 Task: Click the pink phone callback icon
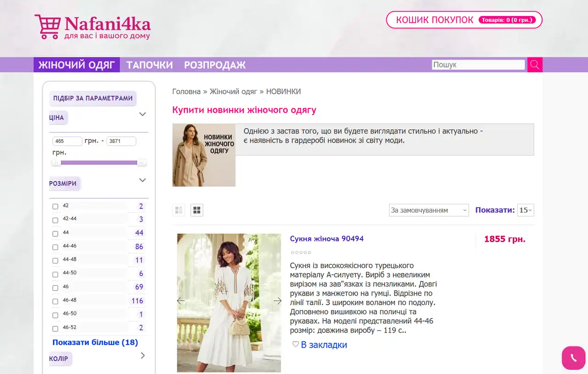click(573, 358)
